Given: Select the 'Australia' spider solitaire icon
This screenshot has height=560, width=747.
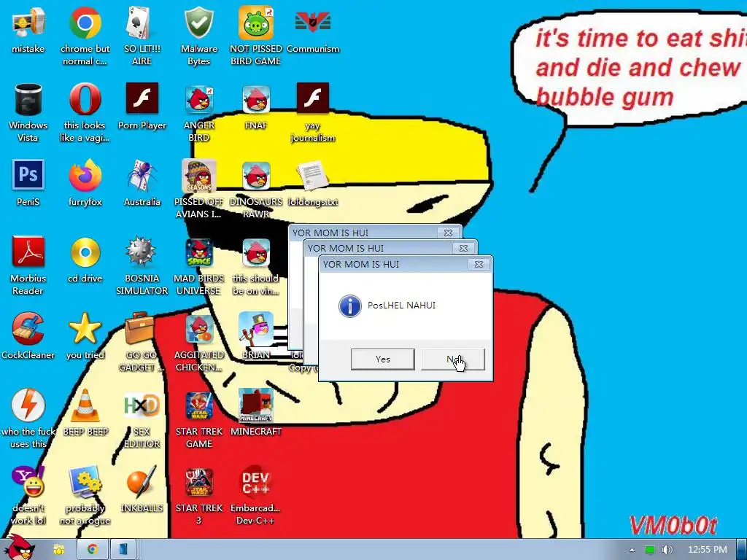Looking at the screenshot, I should [142, 175].
